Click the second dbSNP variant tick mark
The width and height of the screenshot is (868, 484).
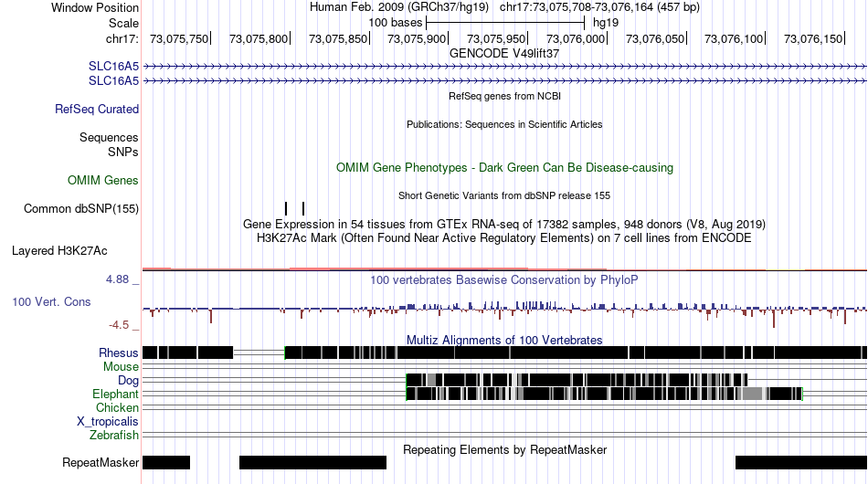303,208
